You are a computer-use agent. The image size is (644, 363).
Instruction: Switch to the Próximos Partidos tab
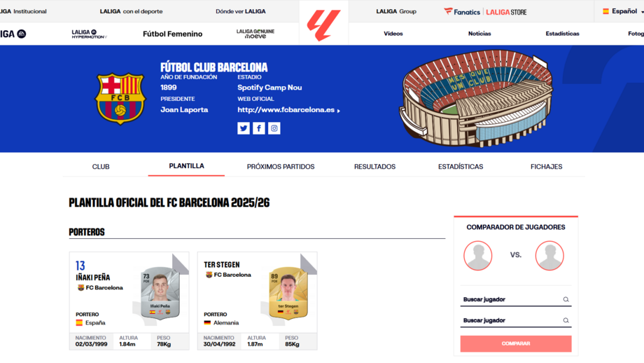coord(281,167)
